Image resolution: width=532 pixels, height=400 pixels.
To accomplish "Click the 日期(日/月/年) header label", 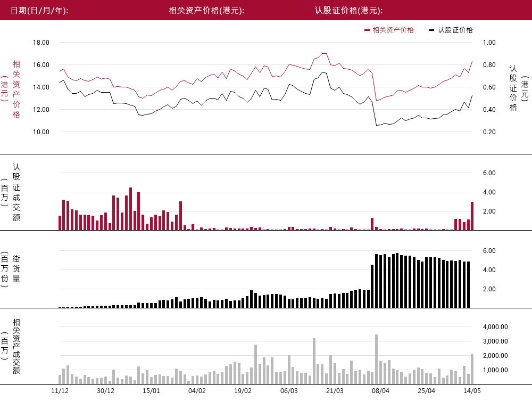I will click(x=39, y=10).
